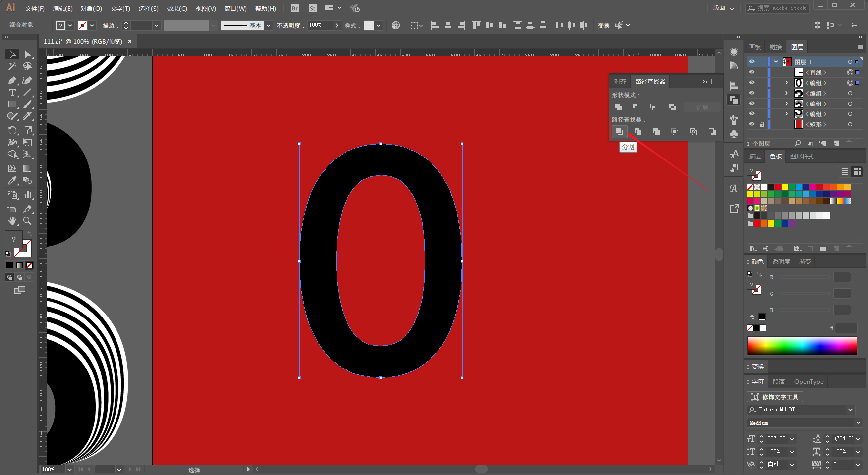Select the Zoom tool in toolbox
The image size is (868, 475).
(27, 221)
